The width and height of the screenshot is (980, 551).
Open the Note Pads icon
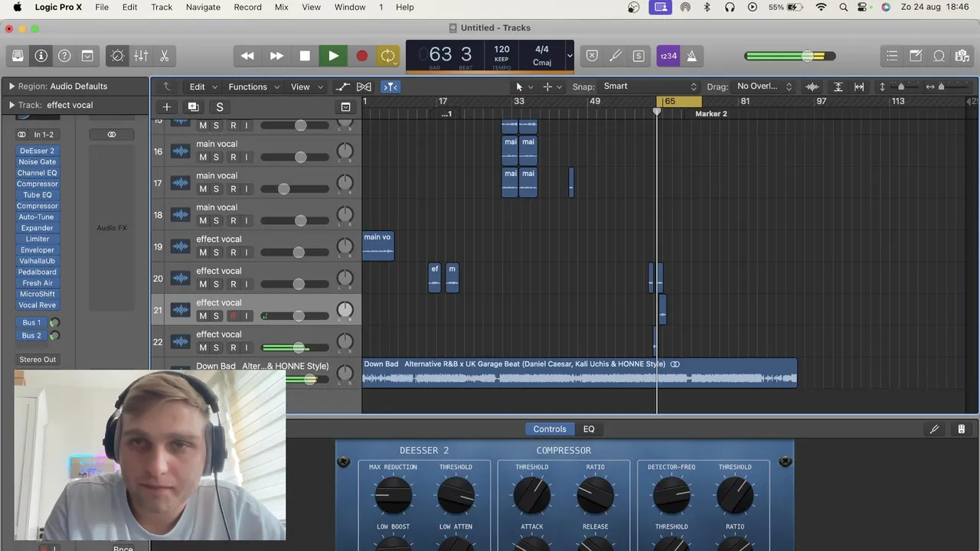tap(916, 56)
